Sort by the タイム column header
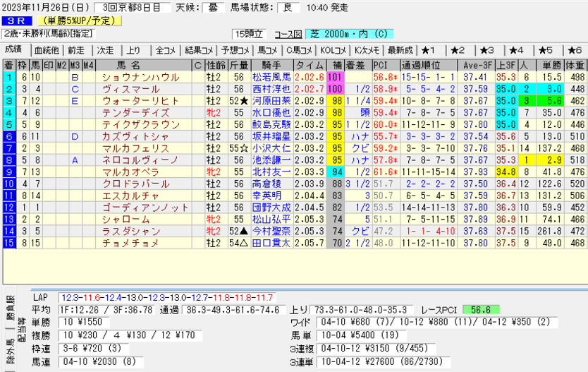This screenshot has height=372, width=588. [310, 66]
